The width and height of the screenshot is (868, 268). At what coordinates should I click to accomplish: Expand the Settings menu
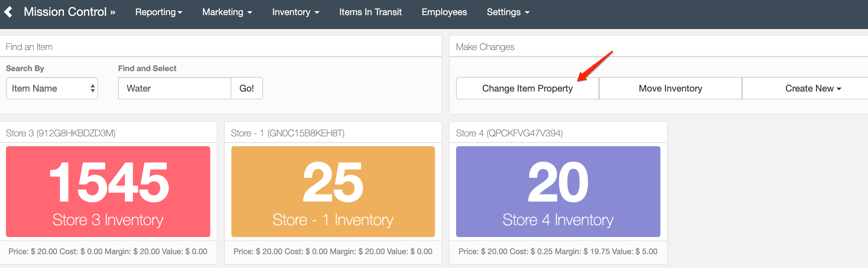pos(508,12)
